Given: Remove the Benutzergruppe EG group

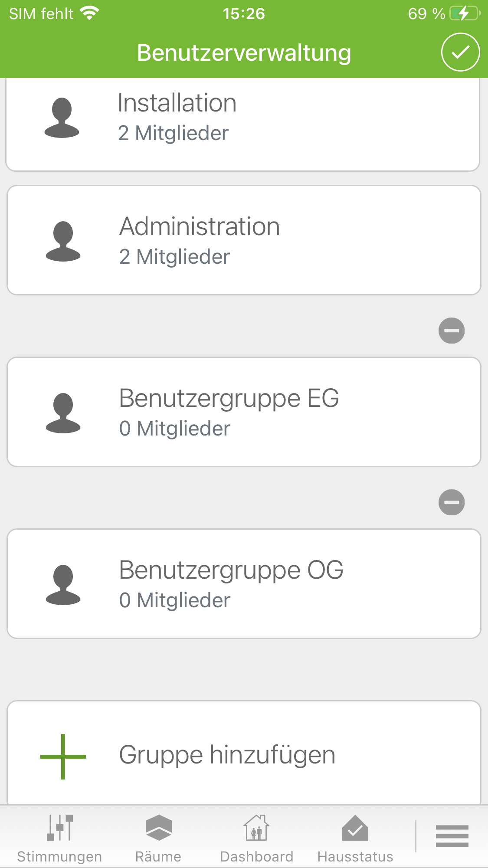Looking at the screenshot, I should pyautogui.click(x=452, y=331).
